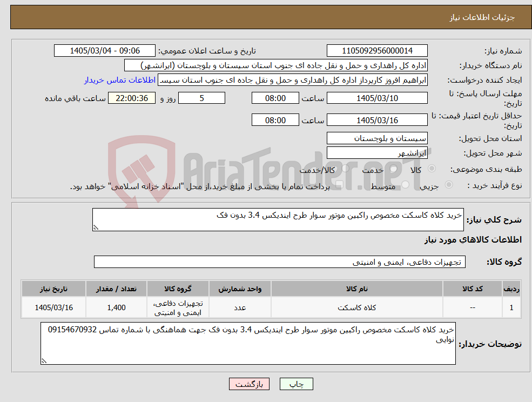Click the response deadline date 1405/03/10
532x402 pixels.
pyautogui.click(x=377, y=98)
